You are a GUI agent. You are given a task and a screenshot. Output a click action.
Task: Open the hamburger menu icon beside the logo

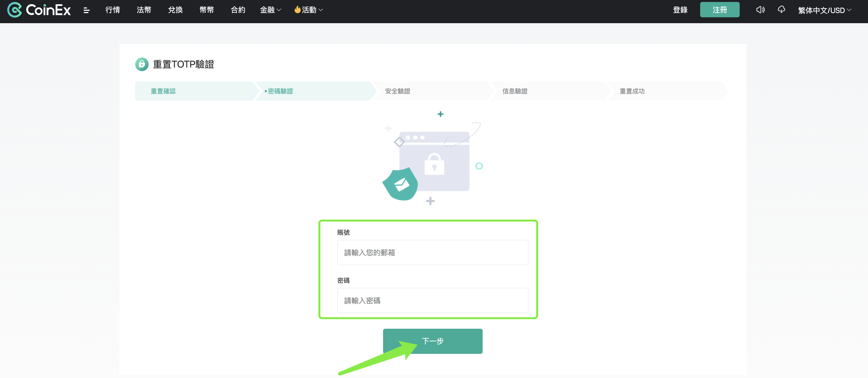point(86,10)
